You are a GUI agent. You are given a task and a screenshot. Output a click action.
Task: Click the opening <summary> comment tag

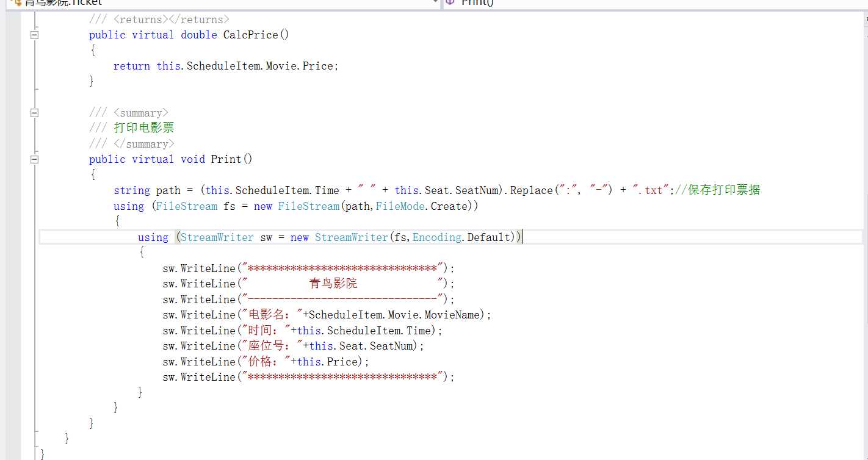click(x=141, y=113)
